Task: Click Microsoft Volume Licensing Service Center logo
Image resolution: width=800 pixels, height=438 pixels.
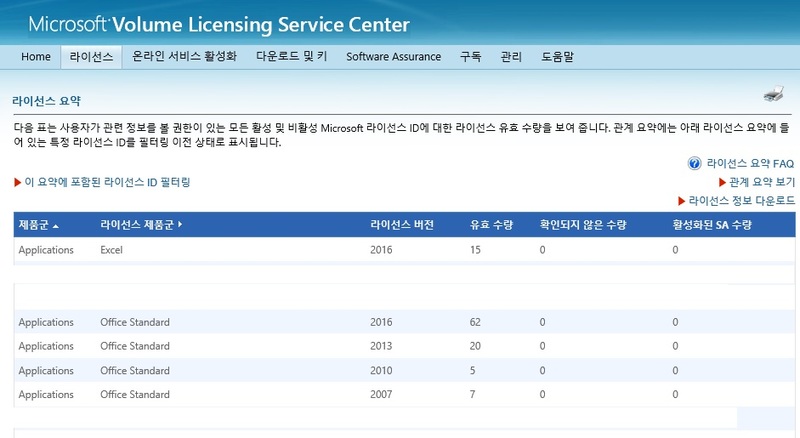Action: point(219,25)
